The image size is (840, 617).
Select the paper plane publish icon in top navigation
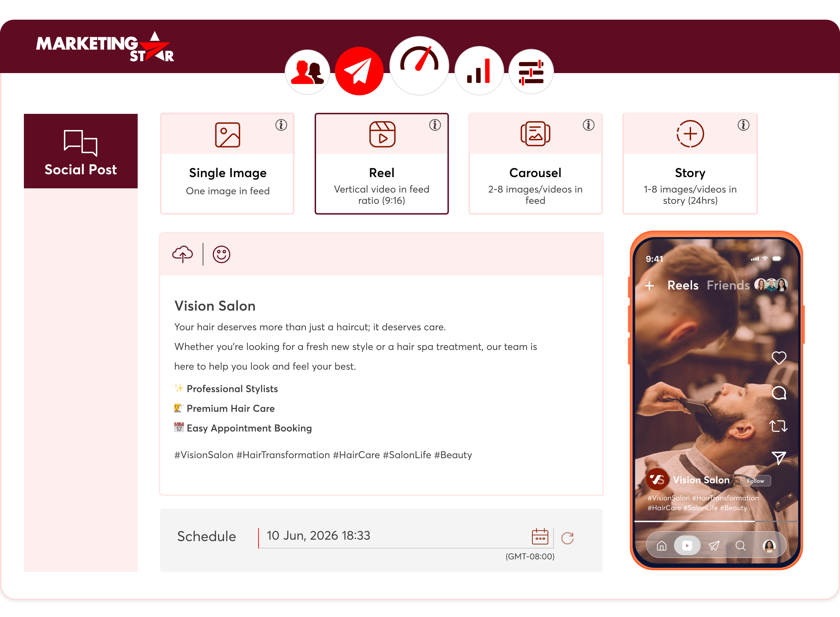pos(359,71)
